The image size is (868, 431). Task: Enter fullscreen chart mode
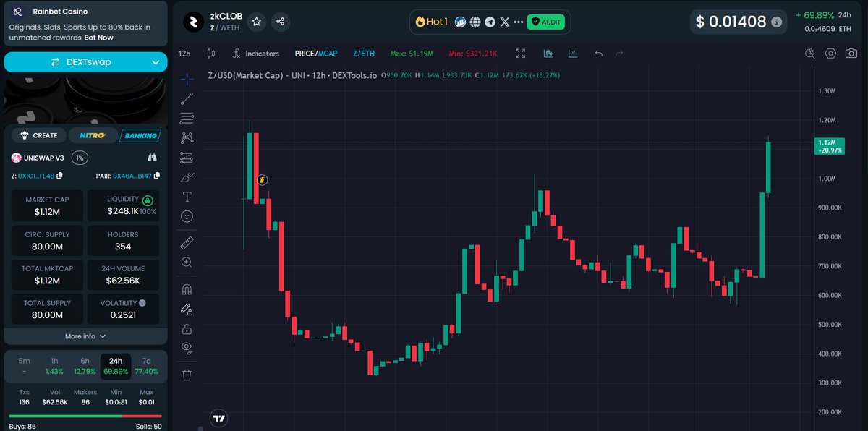521,54
